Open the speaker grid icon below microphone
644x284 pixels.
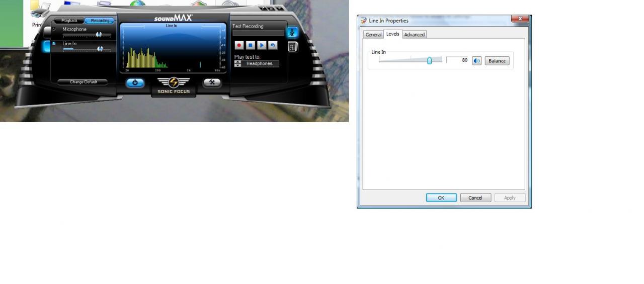292,47
